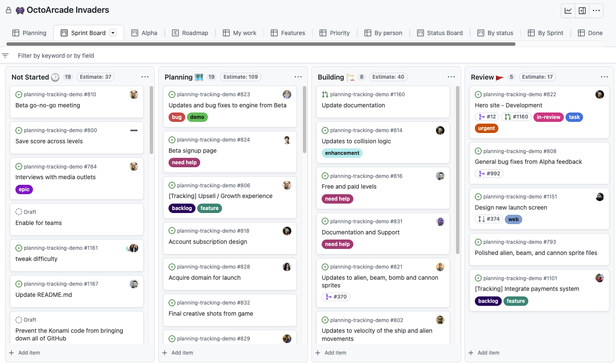Open the By person view tab
Image resolution: width=616 pixels, height=364 pixels.
pos(383,33)
